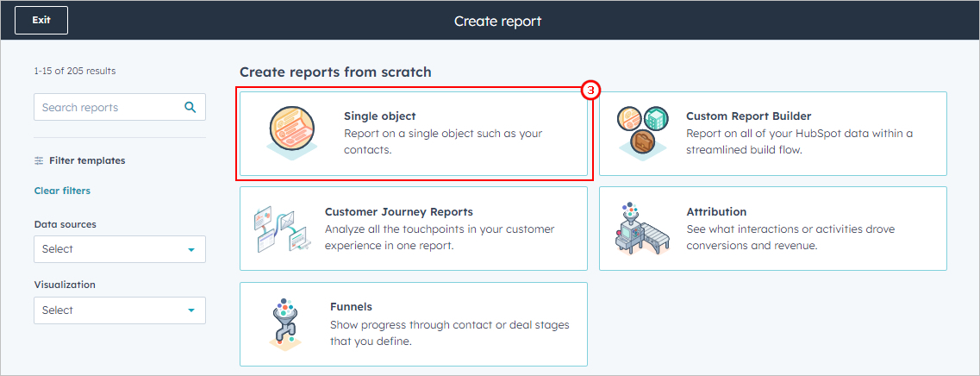Open the Custom Report Builder title
Image resolution: width=980 pixels, height=376 pixels.
(x=749, y=116)
